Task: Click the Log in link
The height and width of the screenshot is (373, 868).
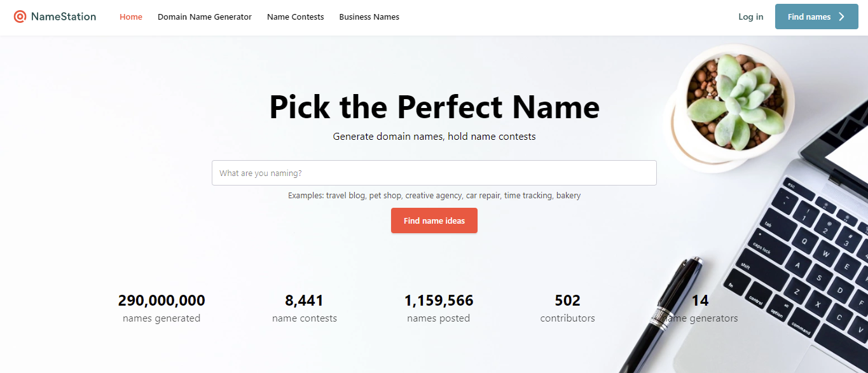Action: point(750,17)
